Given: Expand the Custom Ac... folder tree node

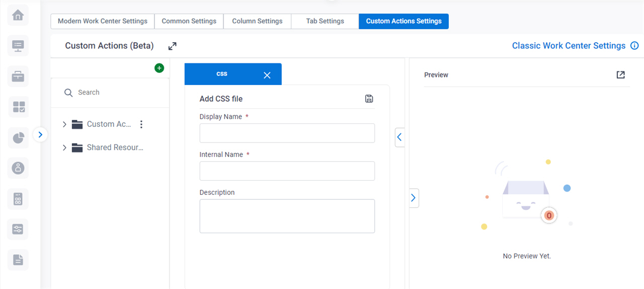Looking at the screenshot, I should tap(64, 124).
